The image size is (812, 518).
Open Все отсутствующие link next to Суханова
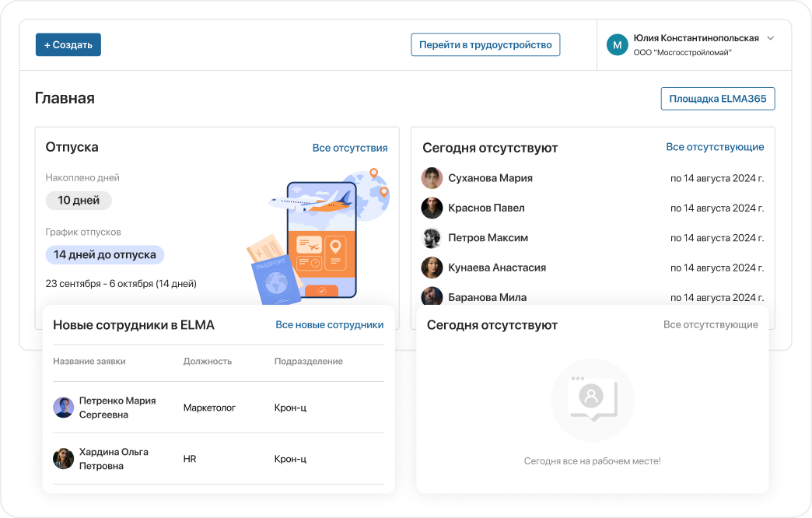[715, 147]
